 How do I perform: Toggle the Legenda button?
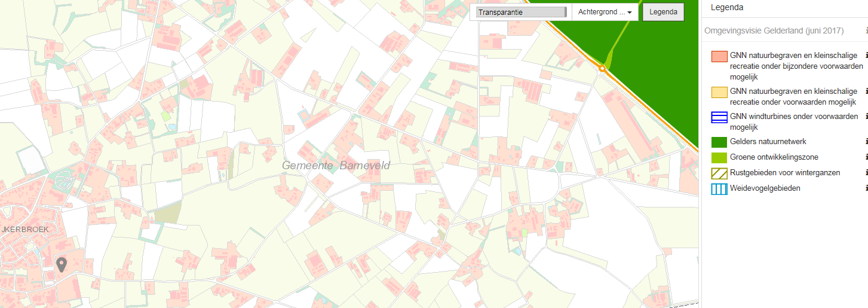pyautogui.click(x=663, y=12)
